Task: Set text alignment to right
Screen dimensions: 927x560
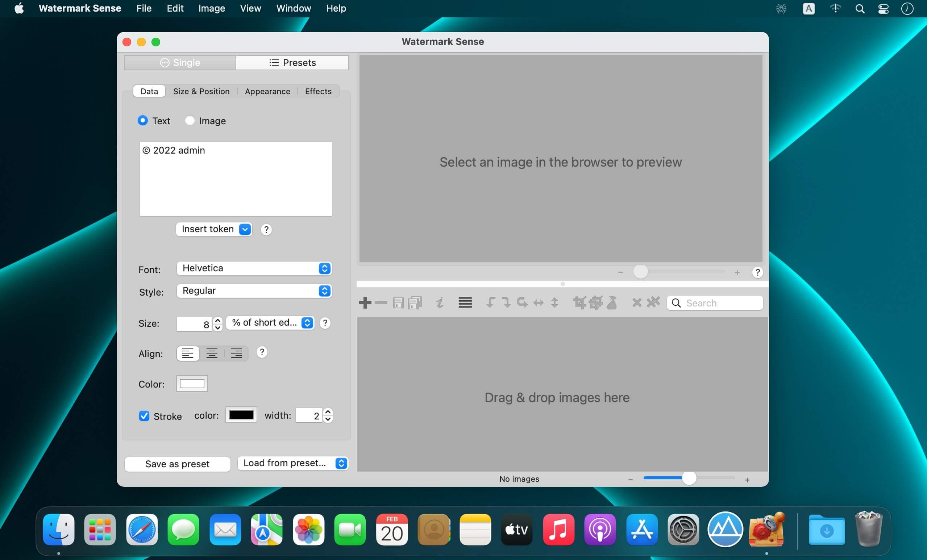Action: coord(236,353)
